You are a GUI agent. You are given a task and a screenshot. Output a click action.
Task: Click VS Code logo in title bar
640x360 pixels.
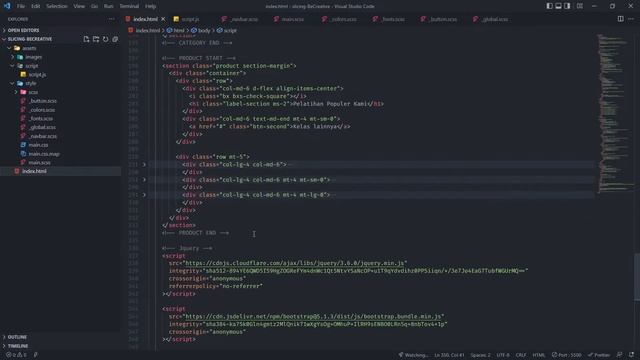(7, 6)
